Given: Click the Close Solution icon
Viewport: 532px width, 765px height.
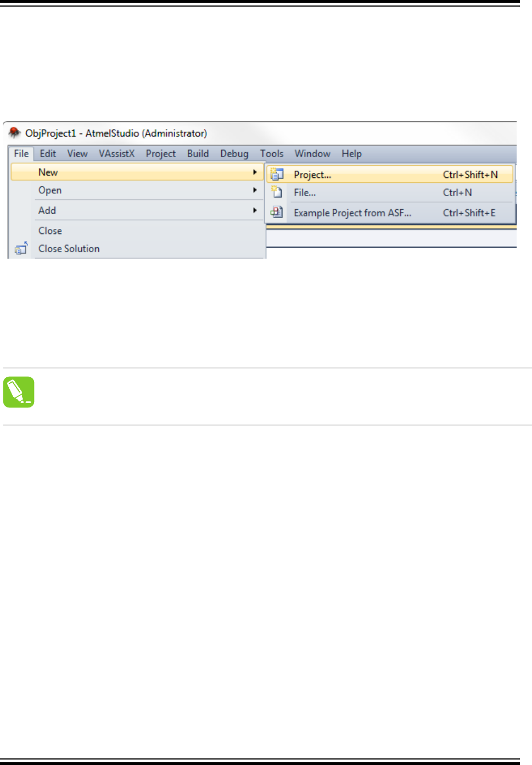Looking at the screenshot, I should [x=21, y=248].
